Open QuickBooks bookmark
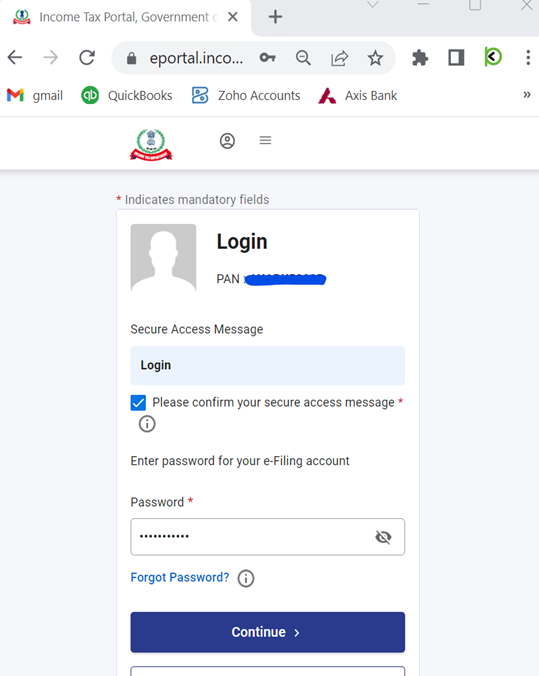The width and height of the screenshot is (539, 676). pyautogui.click(x=127, y=95)
